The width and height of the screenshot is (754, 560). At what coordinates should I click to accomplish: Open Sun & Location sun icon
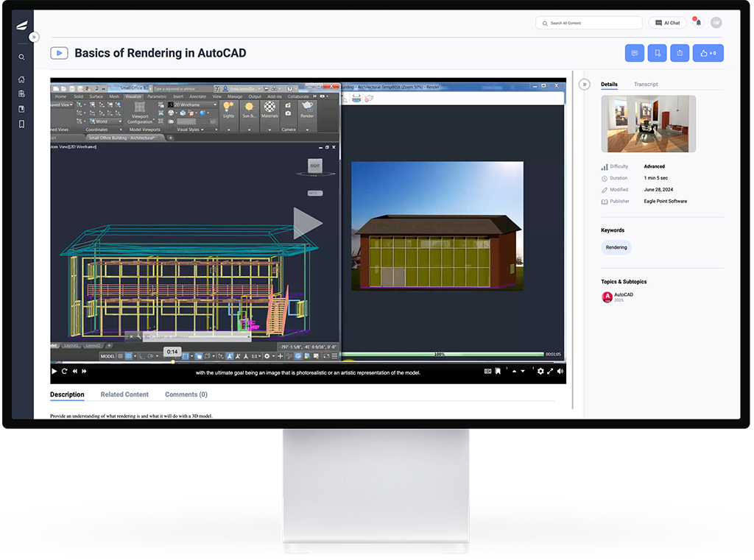click(x=249, y=107)
